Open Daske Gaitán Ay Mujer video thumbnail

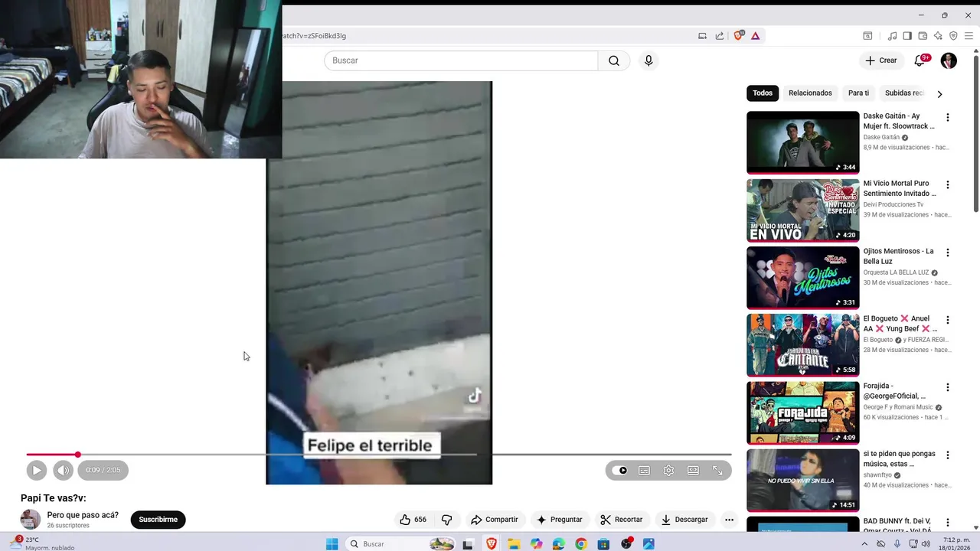coord(803,142)
